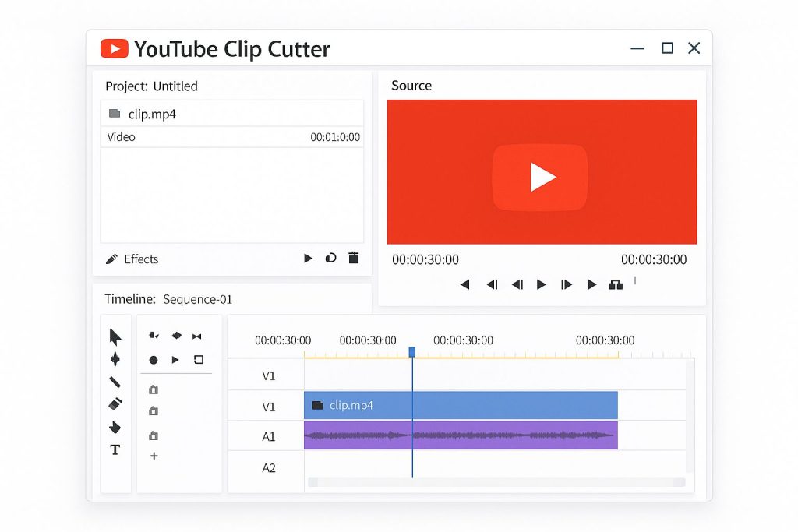Click the round record button
This screenshot has width=798, height=532.
click(154, 360)
